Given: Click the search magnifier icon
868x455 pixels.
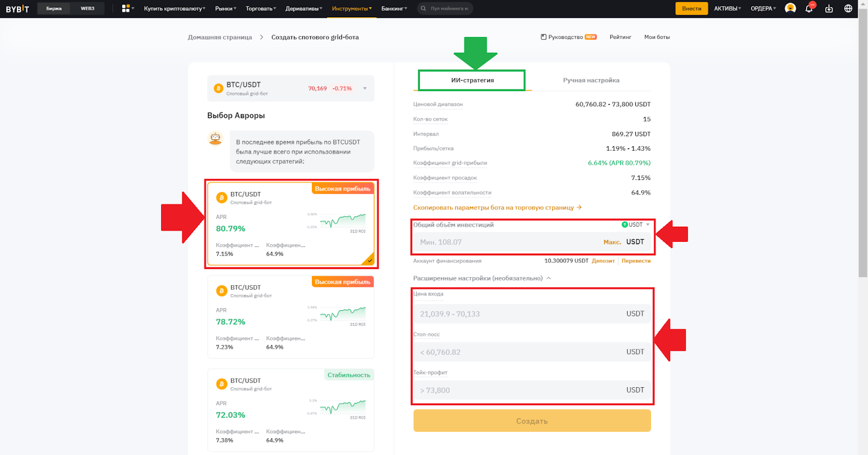Looking at the screenshot, I should click(x=423, y=9).
